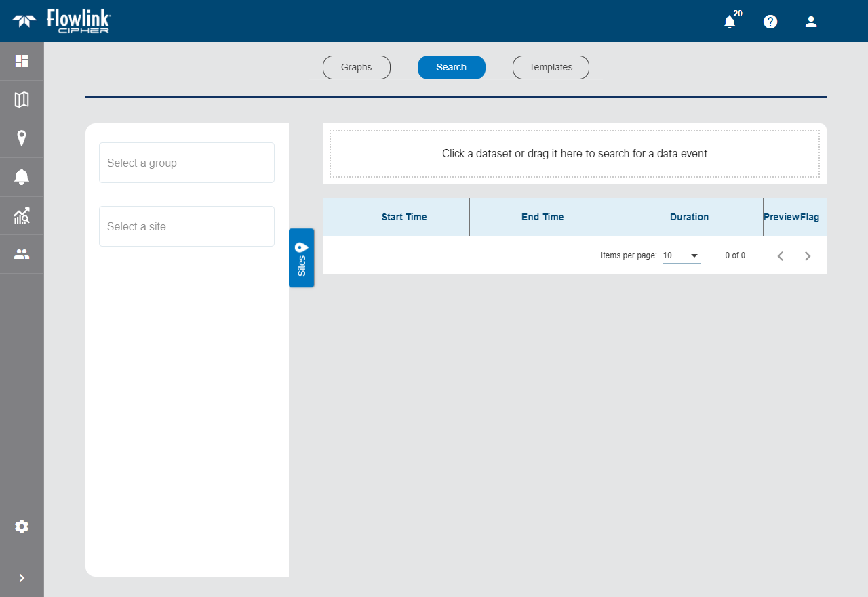Select the Search tab
Screen dimensions: 868x597
(452, 67)
